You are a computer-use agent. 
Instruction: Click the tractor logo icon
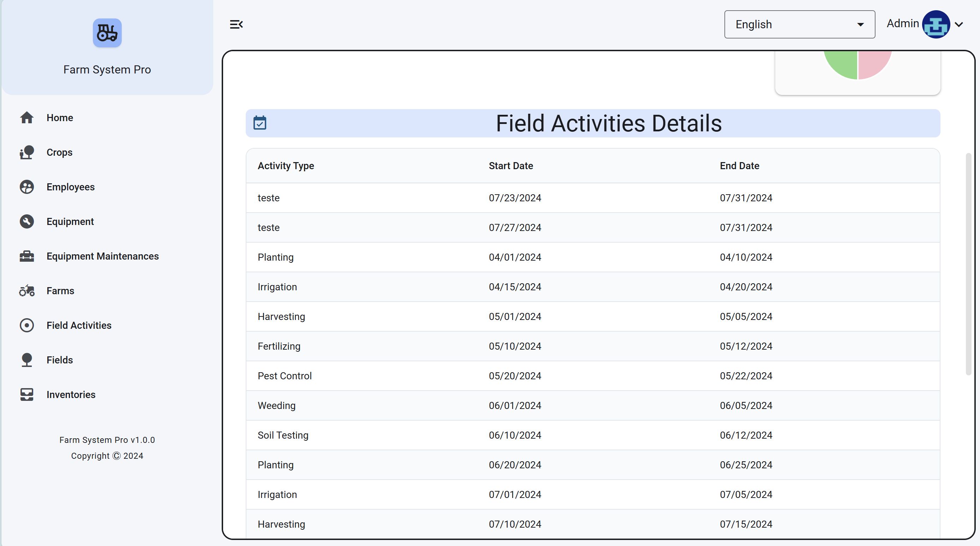[x=107, y=33]
